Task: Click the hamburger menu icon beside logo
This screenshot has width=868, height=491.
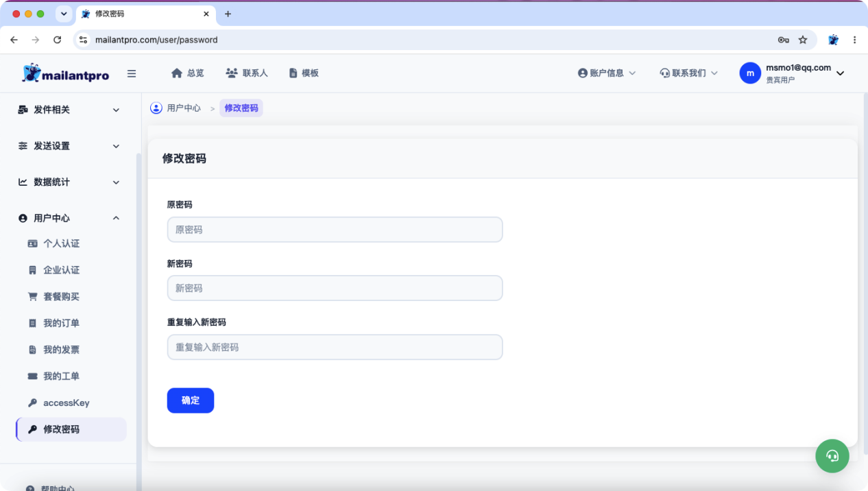Action: 132,73
